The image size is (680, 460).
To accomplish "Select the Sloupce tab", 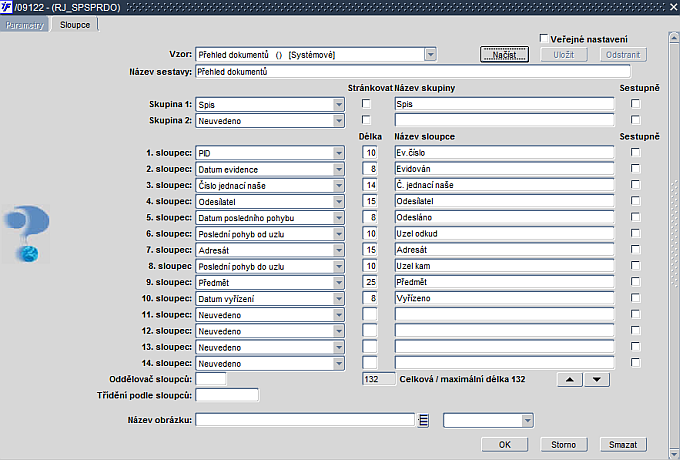I will click(75, 25).
